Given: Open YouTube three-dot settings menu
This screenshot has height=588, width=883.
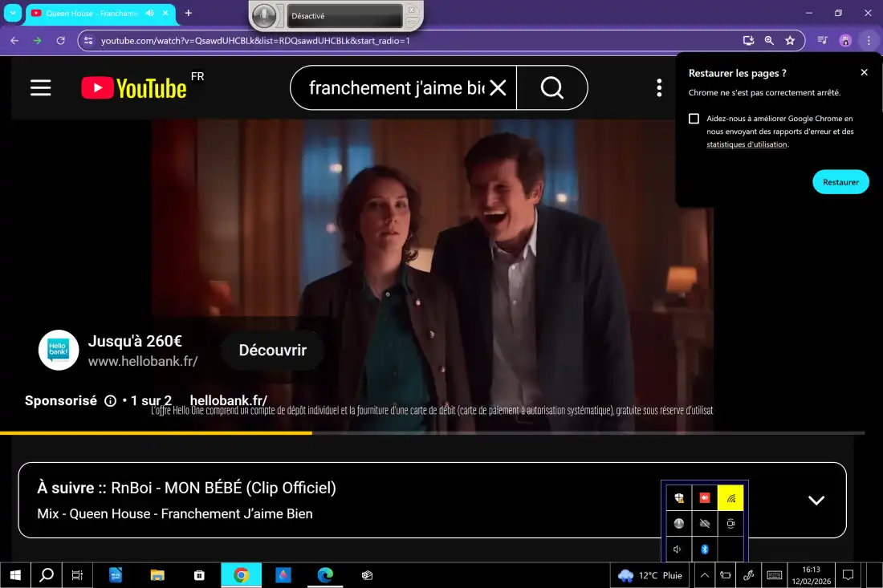Looking at the screenshot, I should tap(659, 87).
